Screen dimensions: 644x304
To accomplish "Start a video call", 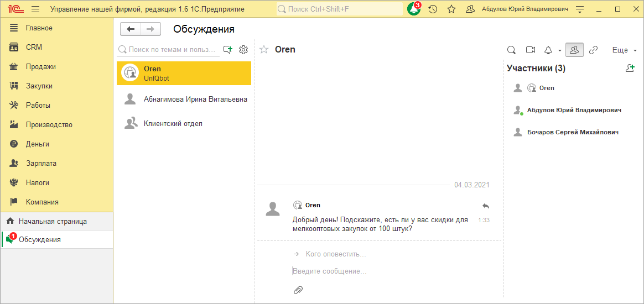I will point(531,50).
